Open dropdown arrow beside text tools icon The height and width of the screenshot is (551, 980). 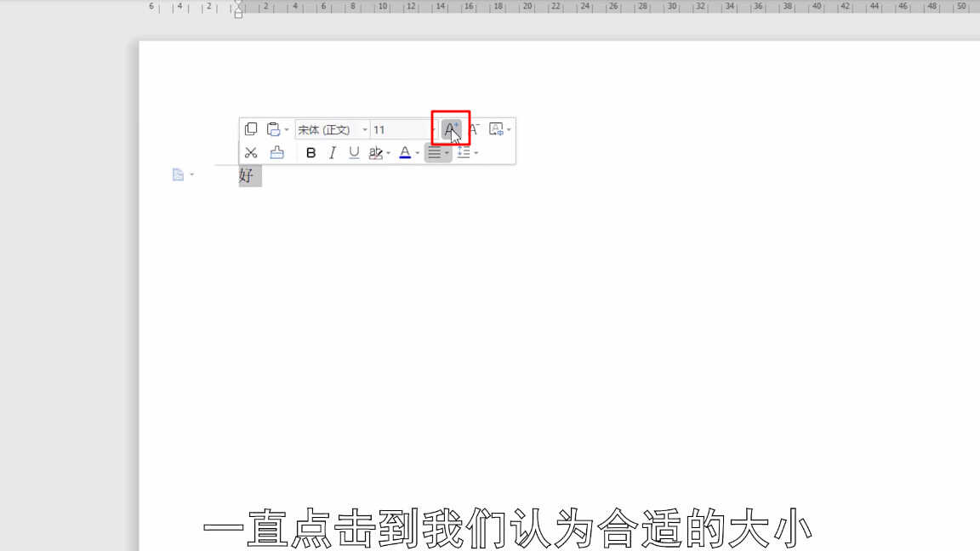[x=510, y=130]
